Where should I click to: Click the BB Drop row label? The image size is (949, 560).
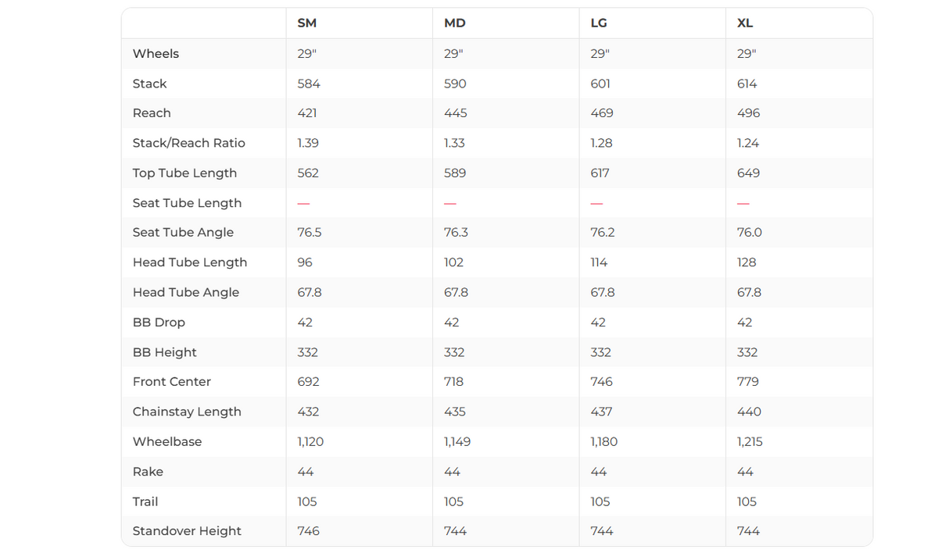point(159,323)
